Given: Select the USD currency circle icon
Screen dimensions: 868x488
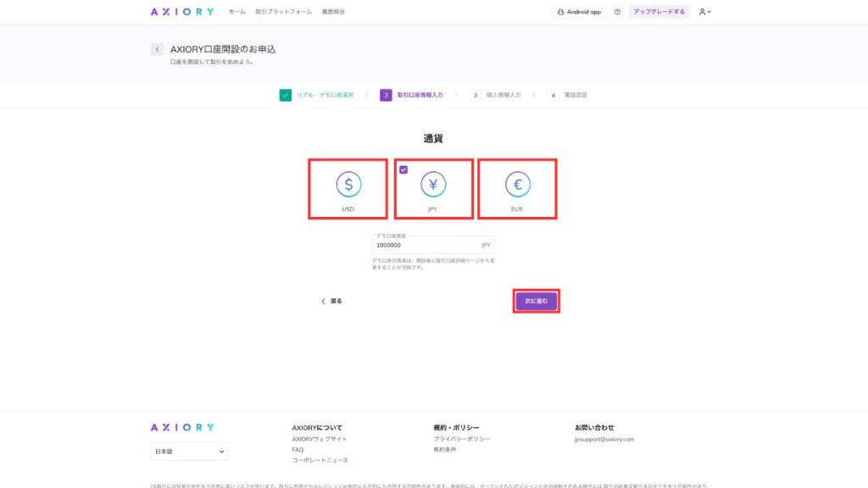Looking at the screenshot, I should [x=348, y=183].
